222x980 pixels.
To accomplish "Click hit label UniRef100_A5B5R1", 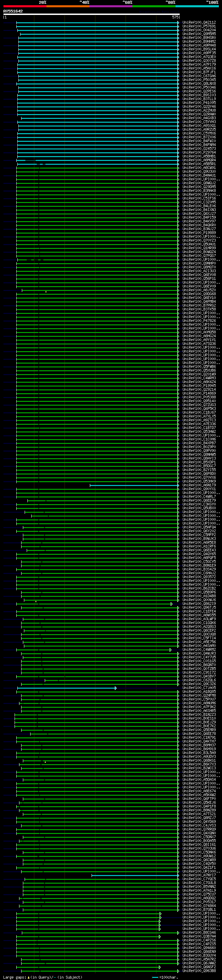I will pyautogui.click(x=199, y=164).
